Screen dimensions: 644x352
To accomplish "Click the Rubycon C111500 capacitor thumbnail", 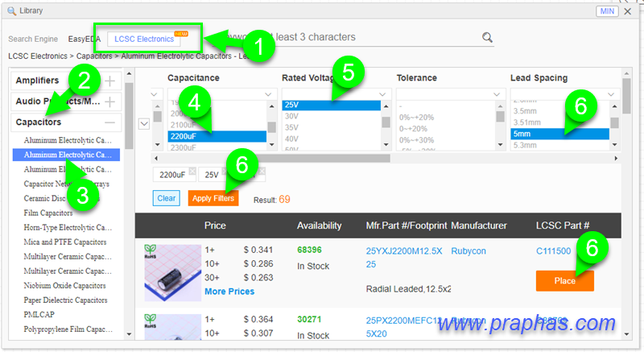I will [172, 273].
